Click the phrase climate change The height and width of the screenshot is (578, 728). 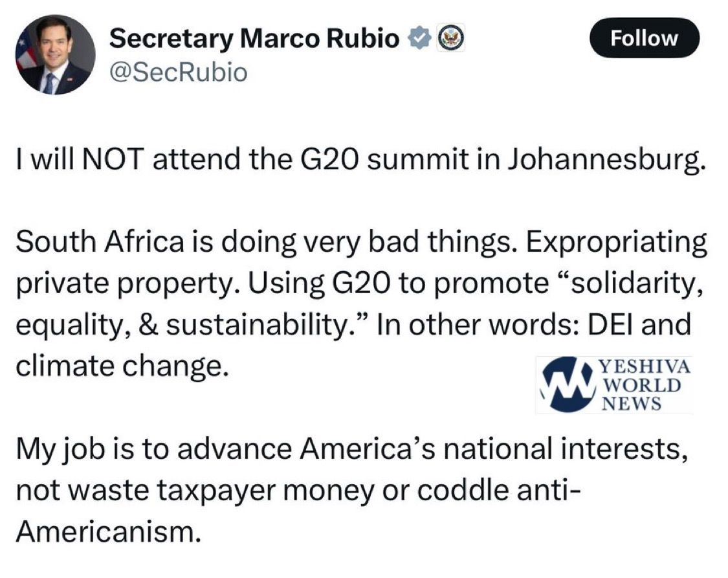[122, 366]
